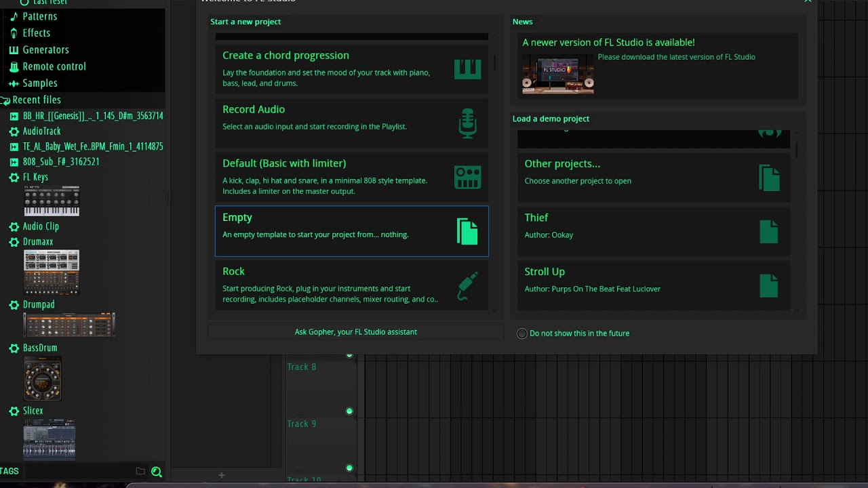This screenshot has height=488, width=868.
Task: Click the note icon beside Patterns
Action: (14, 16)
